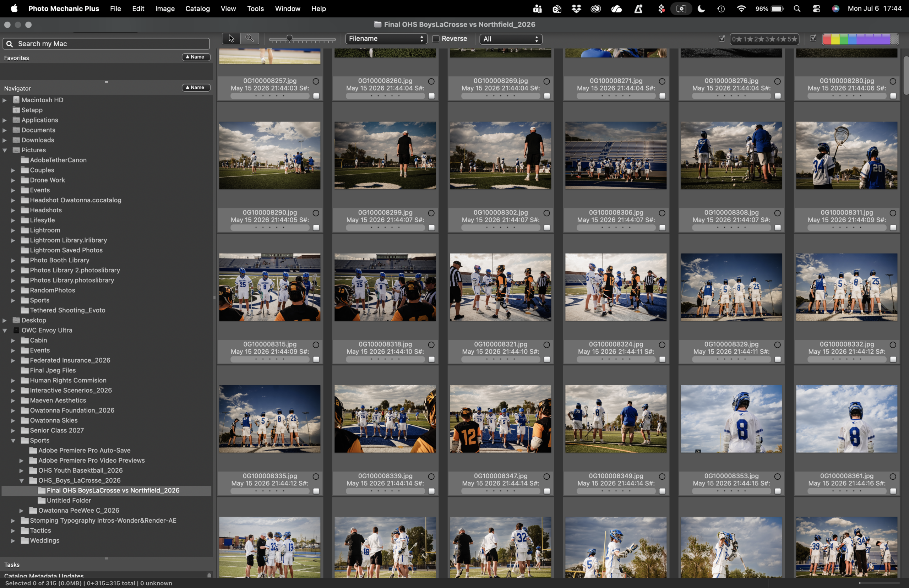Image resolution: width=909 pixels, height=588 pixels.
Task: Select the Lightroom Saved Photos folder
Action: 66,250
